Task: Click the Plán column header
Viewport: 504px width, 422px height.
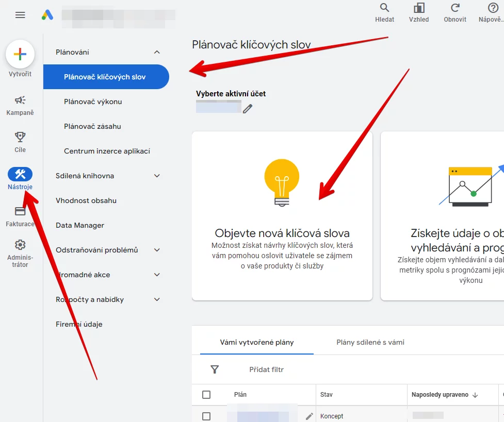Action: (240, 394)
